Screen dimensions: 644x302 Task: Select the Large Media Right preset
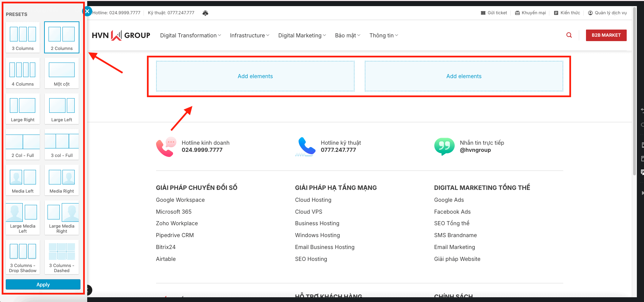[62, 218]
